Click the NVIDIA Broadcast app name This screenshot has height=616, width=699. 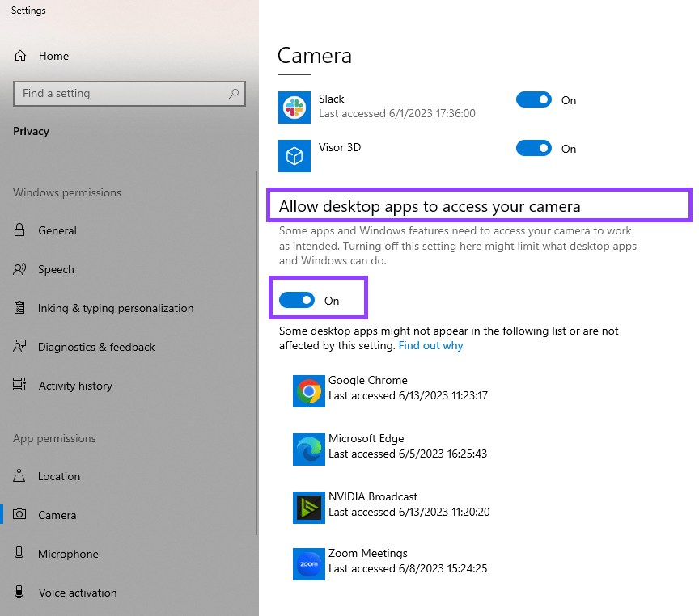click(x=373, y=496)
